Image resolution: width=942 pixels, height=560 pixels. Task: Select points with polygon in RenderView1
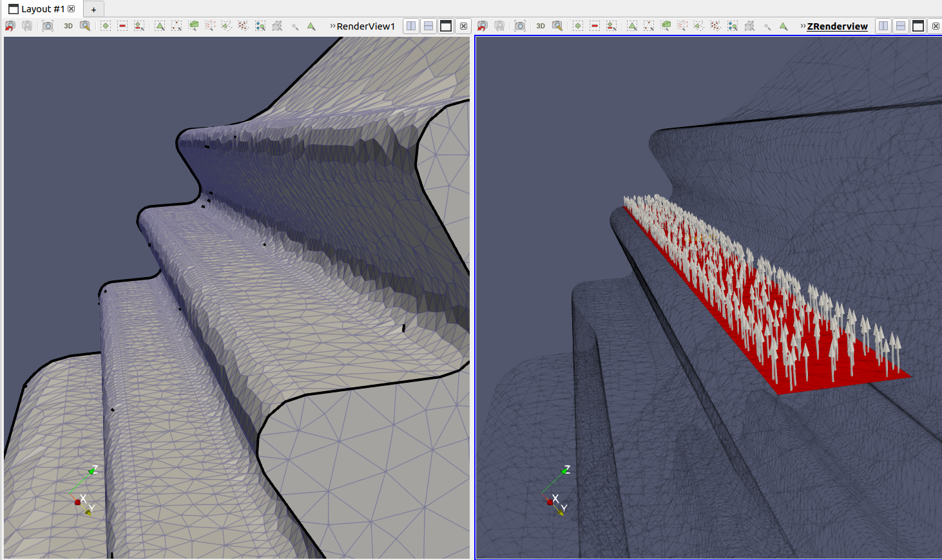coord(243,26)
